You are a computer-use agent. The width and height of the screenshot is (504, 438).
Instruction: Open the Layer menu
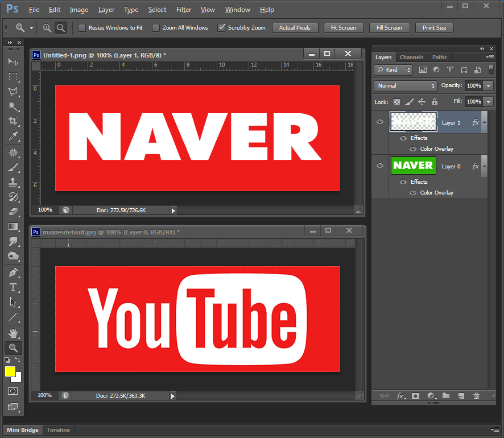106,10
